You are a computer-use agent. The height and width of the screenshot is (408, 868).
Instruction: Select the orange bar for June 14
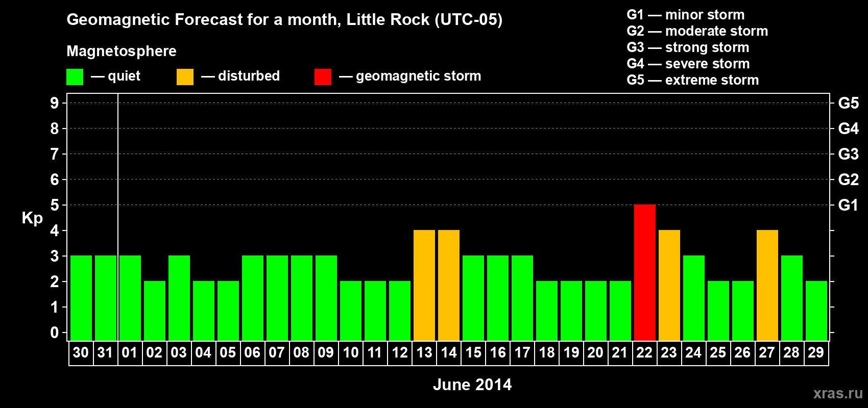pos(449,286)
